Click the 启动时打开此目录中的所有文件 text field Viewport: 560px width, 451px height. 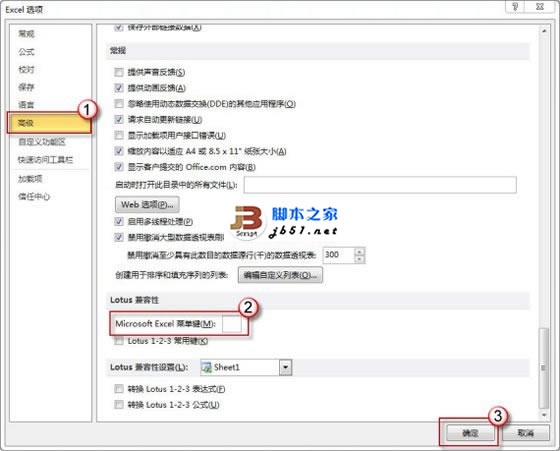[380, 185]
